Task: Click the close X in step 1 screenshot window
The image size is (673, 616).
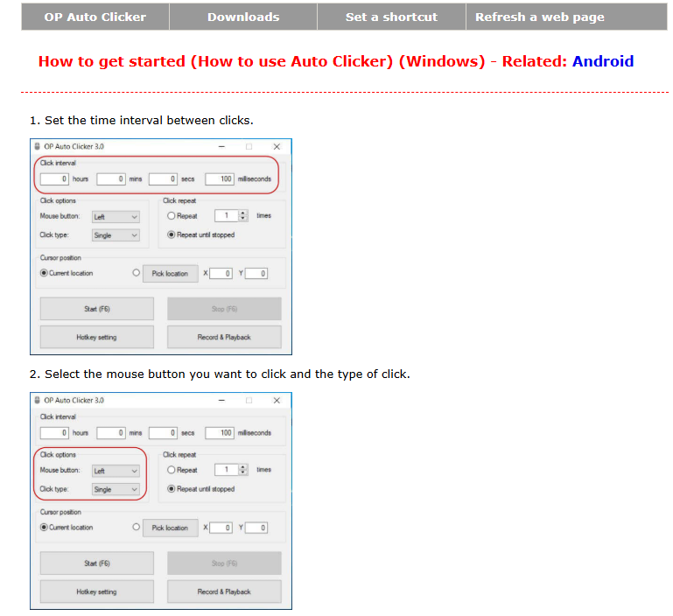Action: 277,146
